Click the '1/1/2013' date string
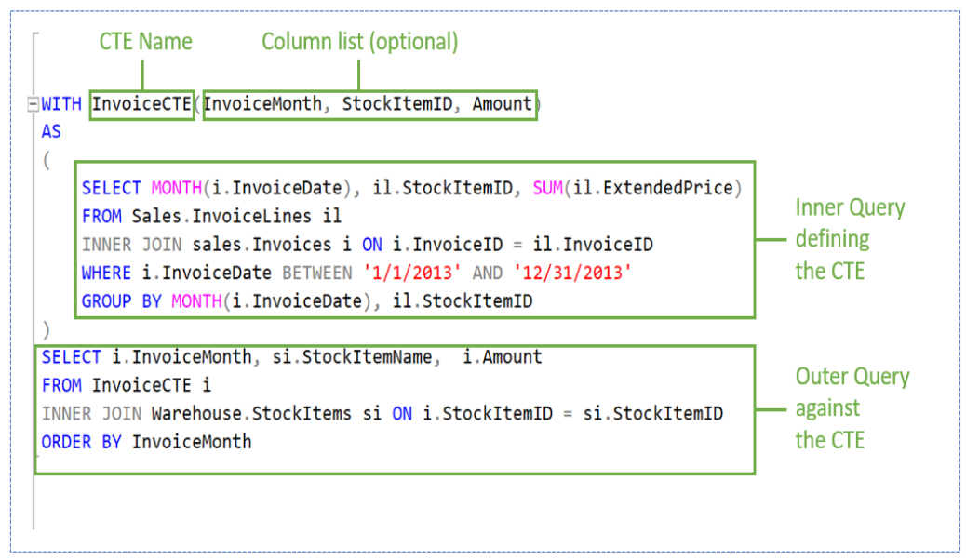The width and height of the screenshot is (966, 560). pos(427,273)
